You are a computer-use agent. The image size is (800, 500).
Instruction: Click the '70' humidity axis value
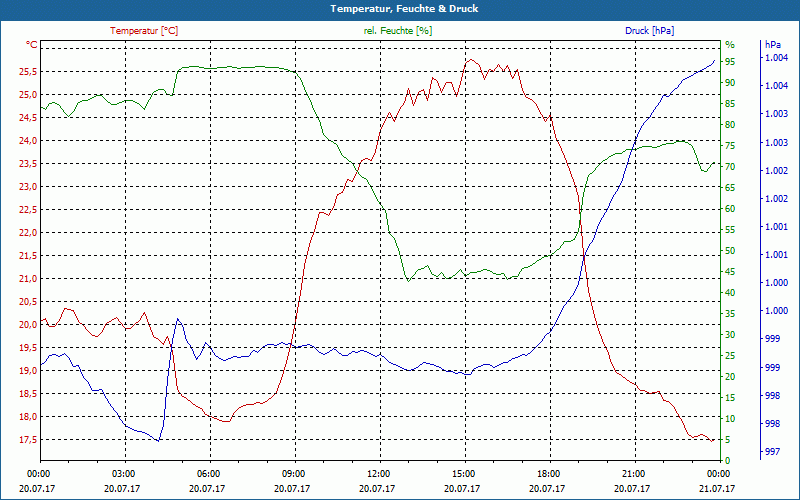click(x=730, y=167)
